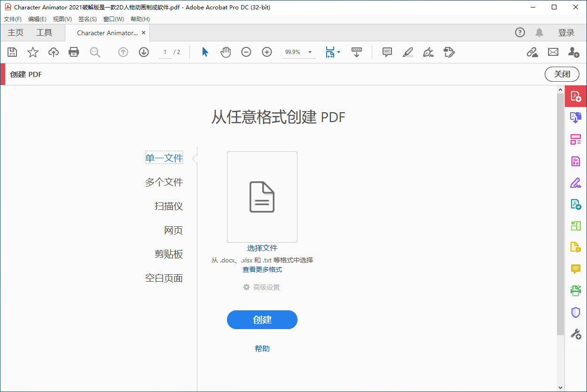Expand the 99.9% zoom level dropdown

(310, 52)
